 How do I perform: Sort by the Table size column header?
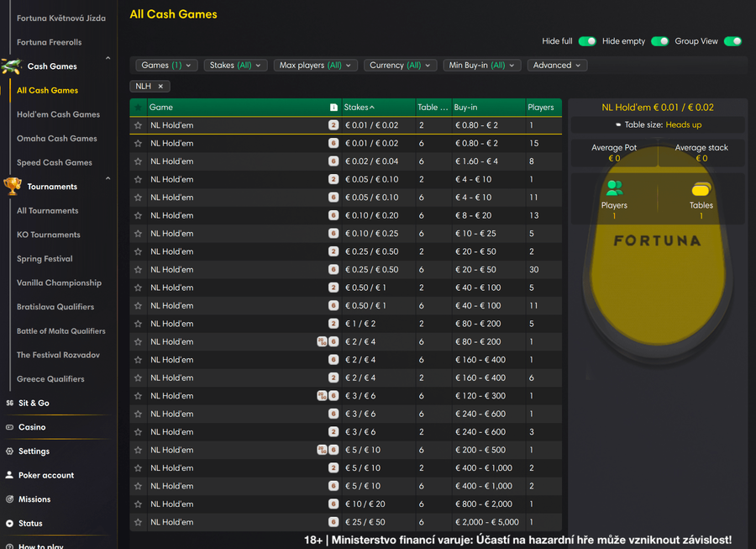433,107
